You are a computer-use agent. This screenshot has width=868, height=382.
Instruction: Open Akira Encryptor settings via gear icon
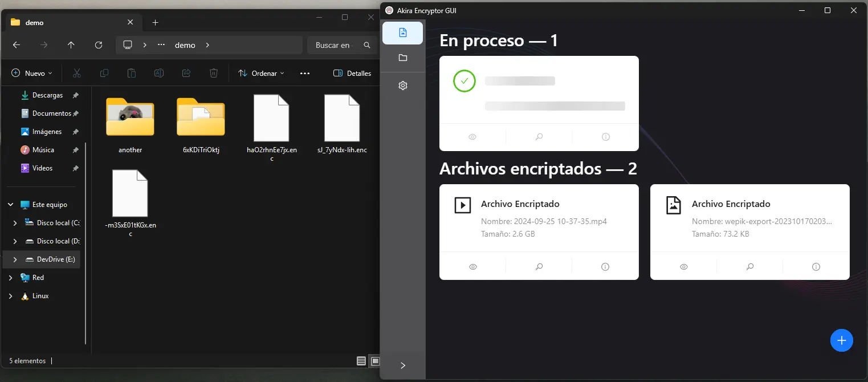[x=403, y=85]
